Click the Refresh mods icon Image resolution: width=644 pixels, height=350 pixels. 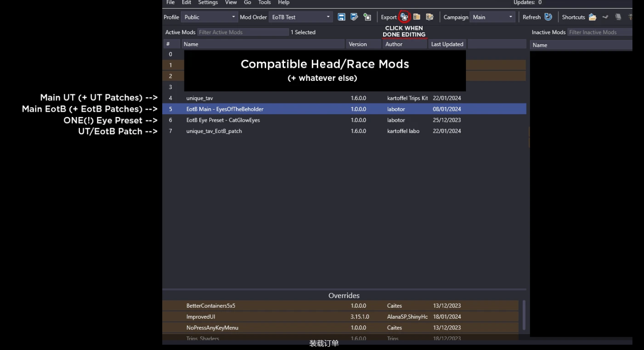click(548, 17)
